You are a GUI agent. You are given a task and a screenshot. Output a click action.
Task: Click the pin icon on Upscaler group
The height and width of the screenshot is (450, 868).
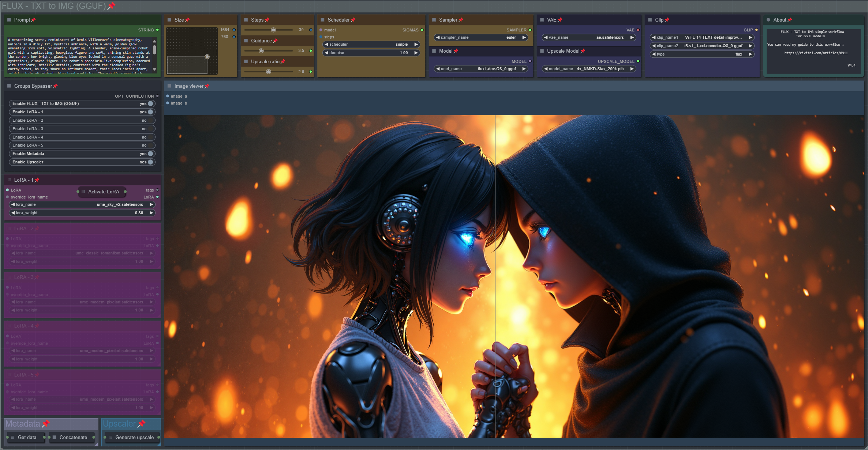[142, 424]
